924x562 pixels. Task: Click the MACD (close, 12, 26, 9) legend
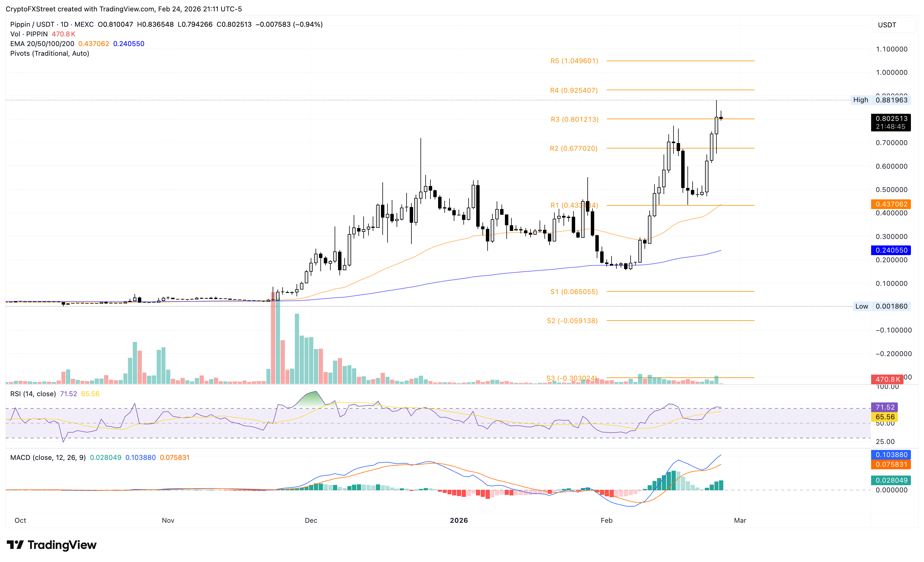pyautogui.click(x=48, y=458)
